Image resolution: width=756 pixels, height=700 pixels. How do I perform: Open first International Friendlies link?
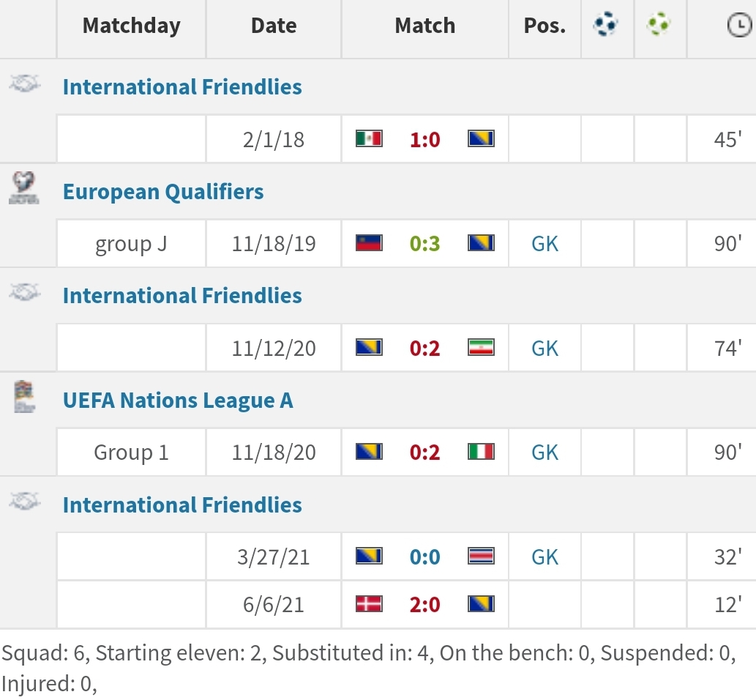182,87
